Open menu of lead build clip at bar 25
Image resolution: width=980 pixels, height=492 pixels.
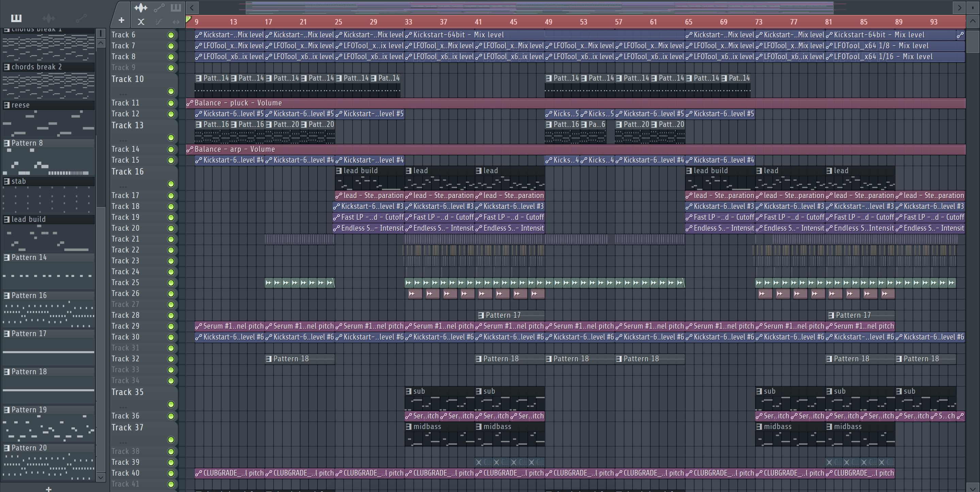coord(339,171)
